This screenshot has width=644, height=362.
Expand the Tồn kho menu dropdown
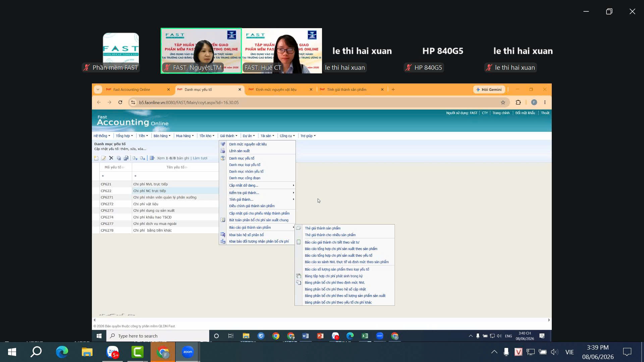point(207,136)
